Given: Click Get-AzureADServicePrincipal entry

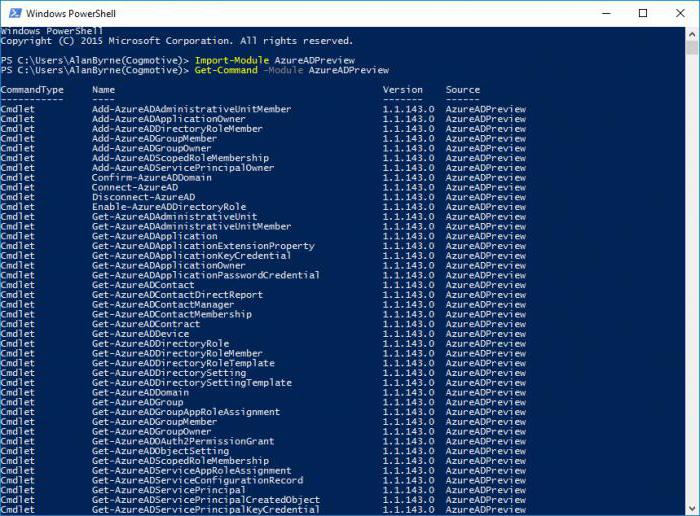Looking at the screenshot, I should [169, 491].
